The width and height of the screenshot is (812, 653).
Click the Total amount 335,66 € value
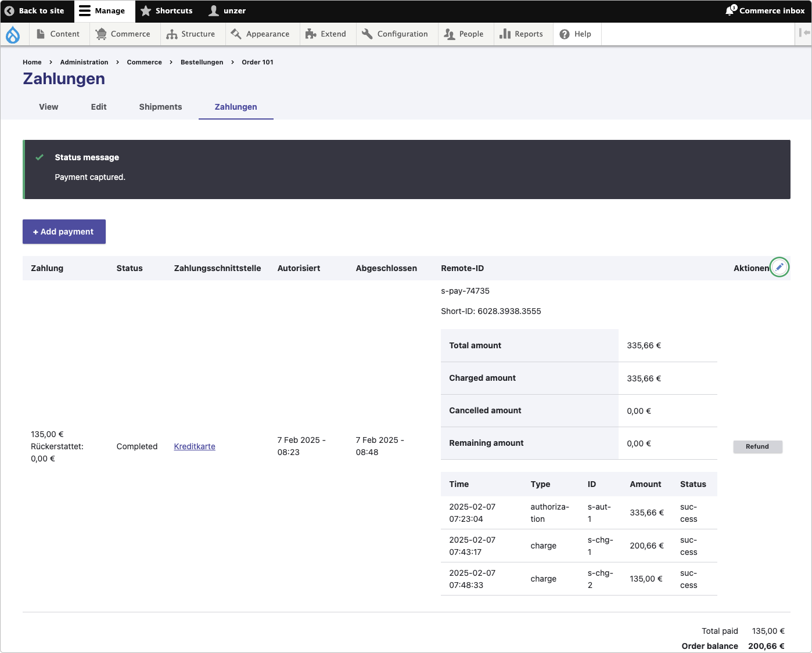pos(644,345)
